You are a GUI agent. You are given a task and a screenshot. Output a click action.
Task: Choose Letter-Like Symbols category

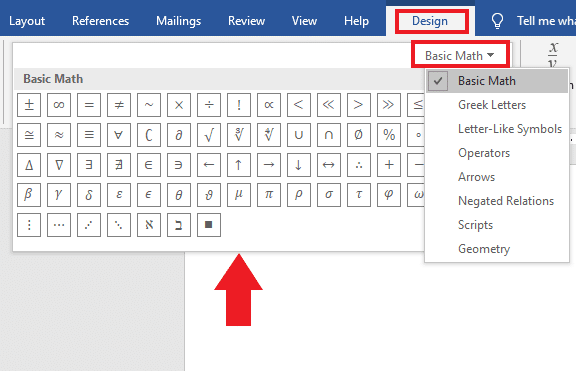(x=497, y=129)
